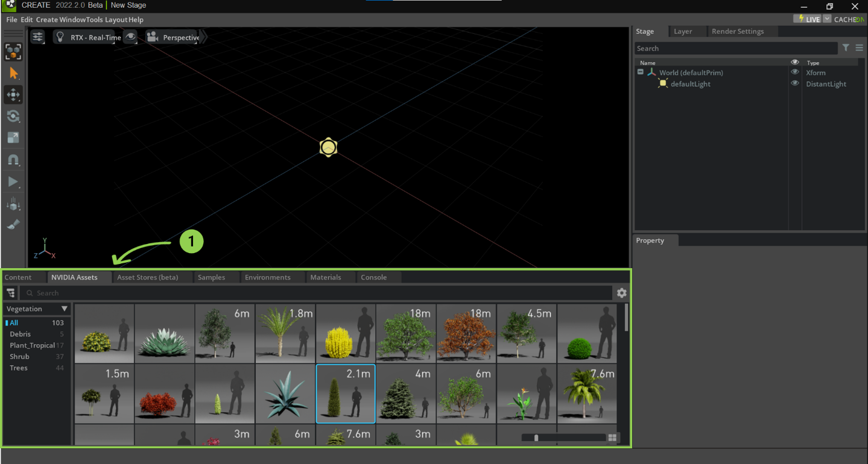The width and height of the screenshot is (868, 464).
Task: Switch to the Console tab
Action: 374,277
